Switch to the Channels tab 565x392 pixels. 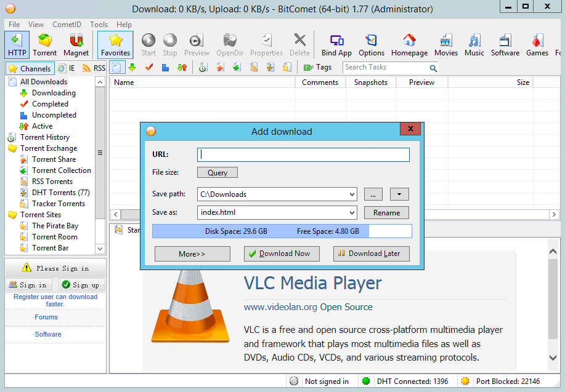[x=30, y=68]
